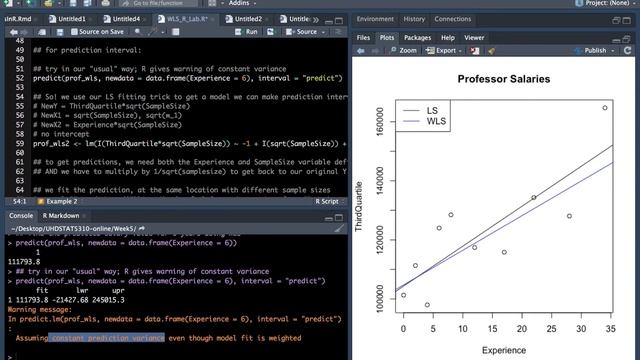Screen dimensions: 640x360
Task: Minimize the Plots pane
Action: (616, 40)
